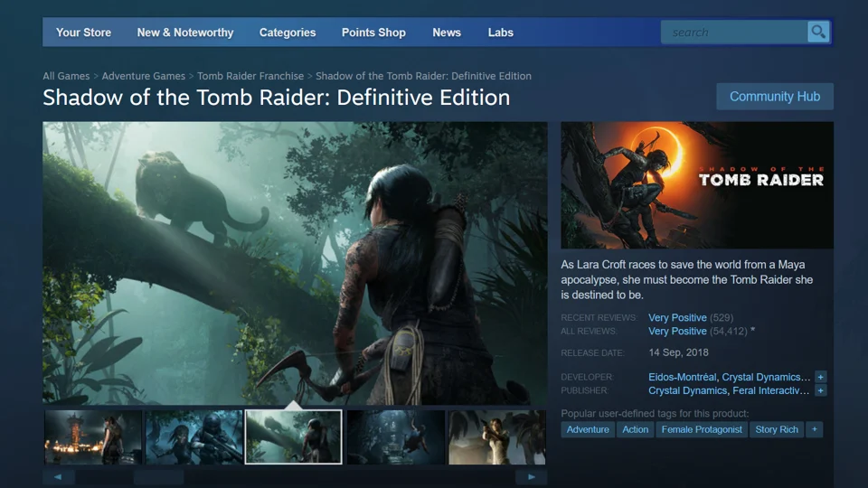Select the armed soldier screenshot thumbnail
868x488 pixels.
tap(193, 436)
